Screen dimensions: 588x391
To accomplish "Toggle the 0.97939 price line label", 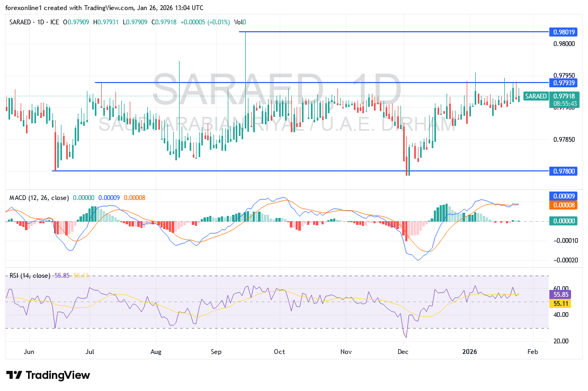I will tap(563, 83).
